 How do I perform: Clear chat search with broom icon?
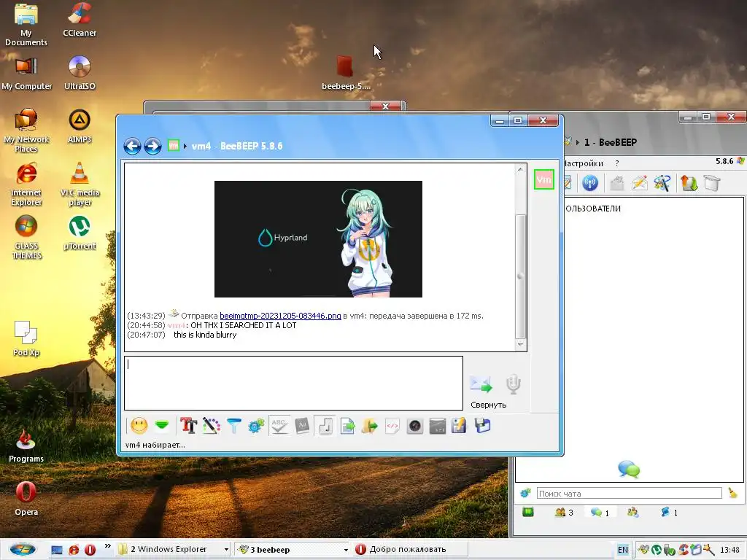pos(732,494)
